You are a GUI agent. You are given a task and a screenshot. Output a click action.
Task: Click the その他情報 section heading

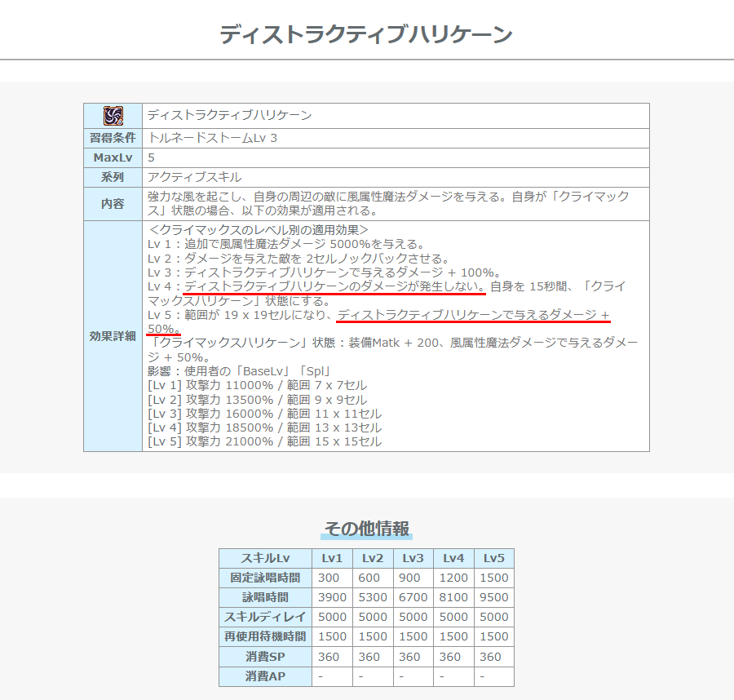pos(366,529)
